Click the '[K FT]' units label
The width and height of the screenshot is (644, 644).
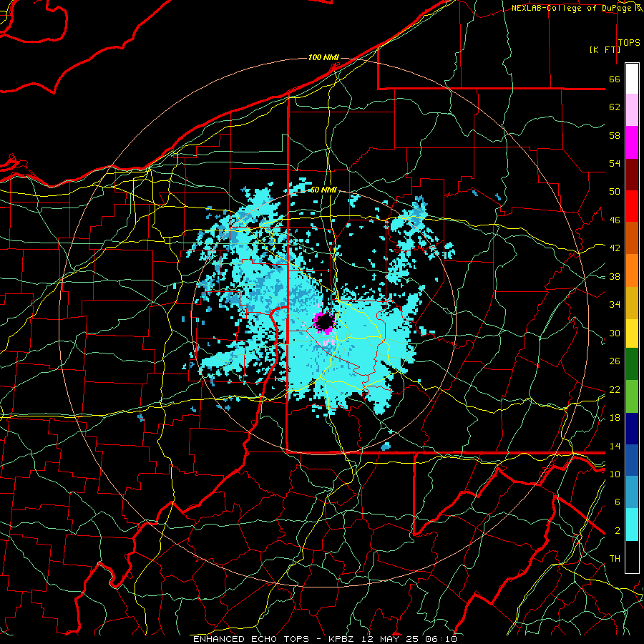click(605, 49)
